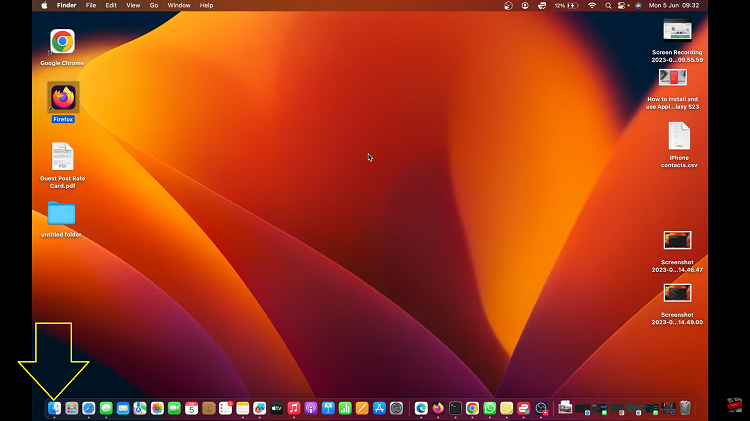Open WhatsApp from the Dock
This screenshot has width=750, height=421.
[x=489, y=408]
